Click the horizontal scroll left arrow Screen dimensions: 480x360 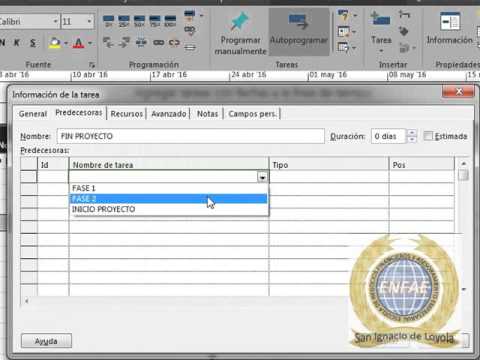(x=27, y=301)
